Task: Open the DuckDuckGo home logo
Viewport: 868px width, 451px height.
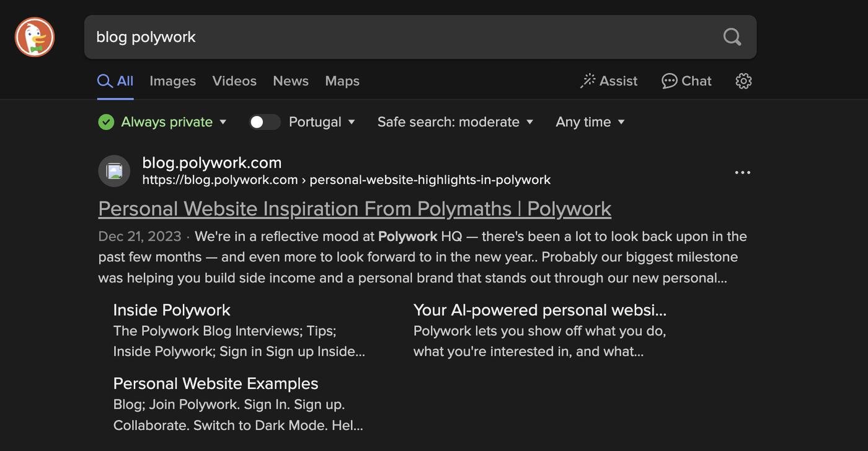Action: pos(35,37)
